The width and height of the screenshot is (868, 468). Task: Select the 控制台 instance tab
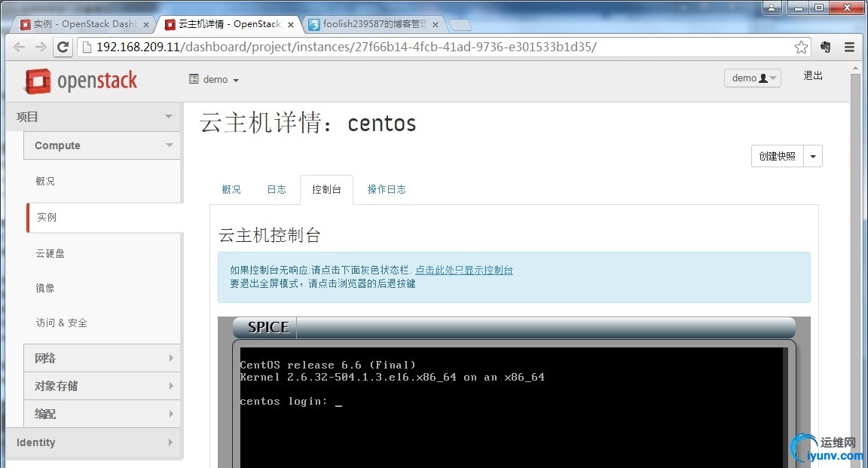tap(326, 189)
